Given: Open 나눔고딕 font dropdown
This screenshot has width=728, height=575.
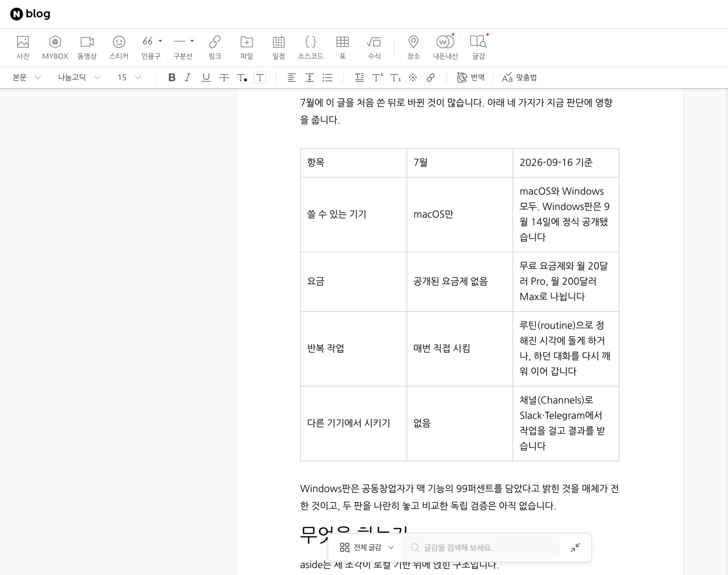Looking at the screenshot, I should [x=79, y=78].
